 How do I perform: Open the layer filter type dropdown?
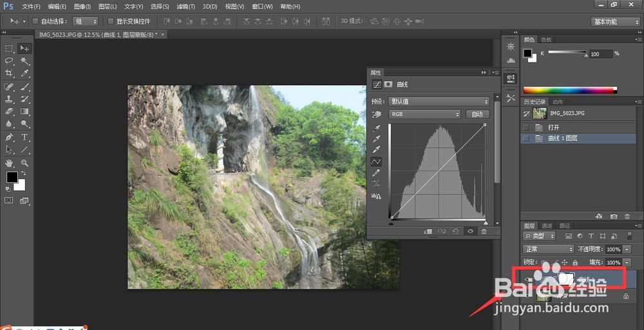coord(539,236)
